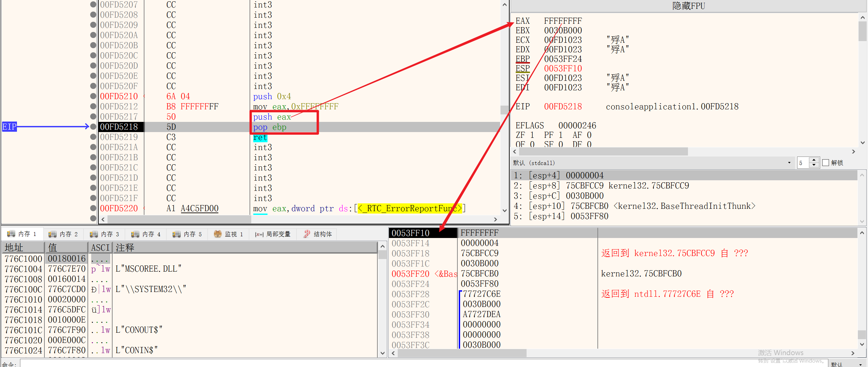Click the 监视 1 watch tab icon
The height and width of the screenshot is (367, 868).
pos(218,234)
